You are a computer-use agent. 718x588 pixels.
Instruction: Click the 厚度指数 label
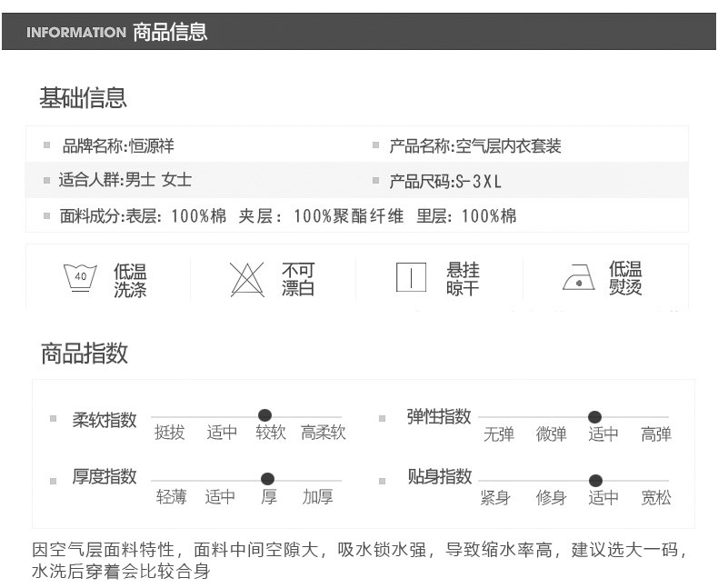(105, 476)
